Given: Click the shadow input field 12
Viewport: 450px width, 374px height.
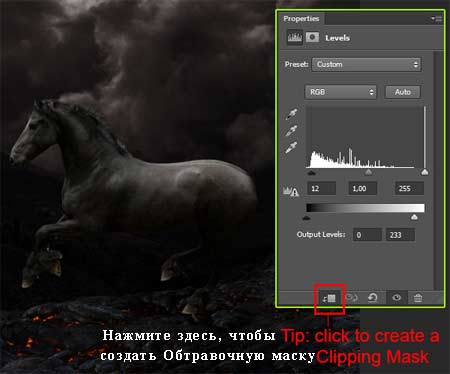Looking at the screenshot, I should (321, 189).
